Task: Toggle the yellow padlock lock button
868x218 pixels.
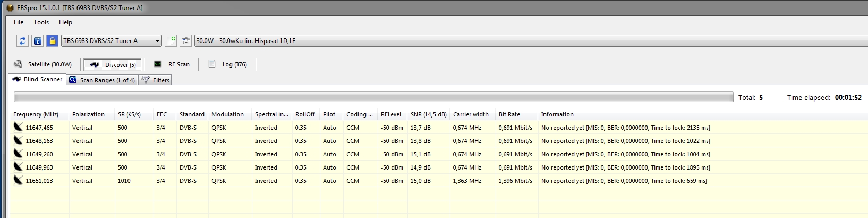Action: click(x=52, y=41)
